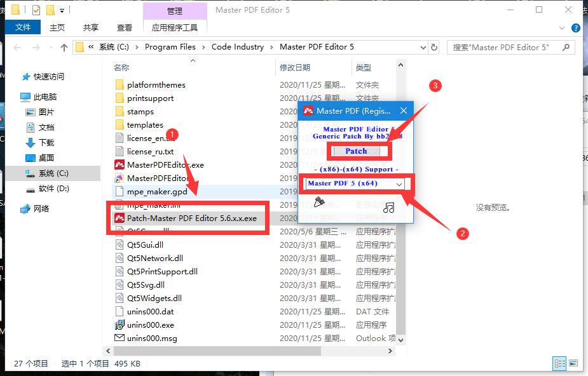Image resolution: width=588 pixels, height=376 pixels.
Task: Select the platformthemes folder
Action: tap(156, 85)
